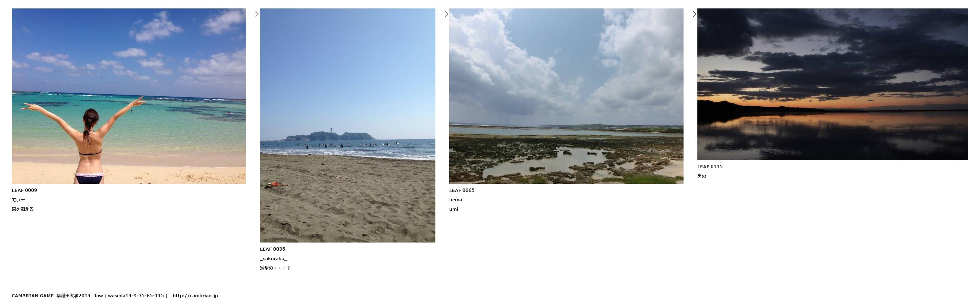Select the LEAF 0009 label
The width and height of the screenshot is (980, 304).
tap(24, 191)
